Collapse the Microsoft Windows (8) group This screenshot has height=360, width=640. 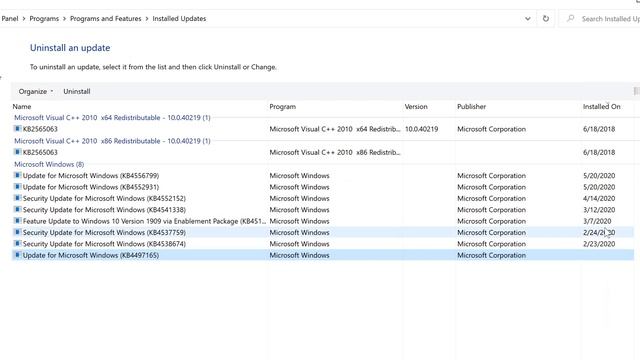click(x=49, y=164)
